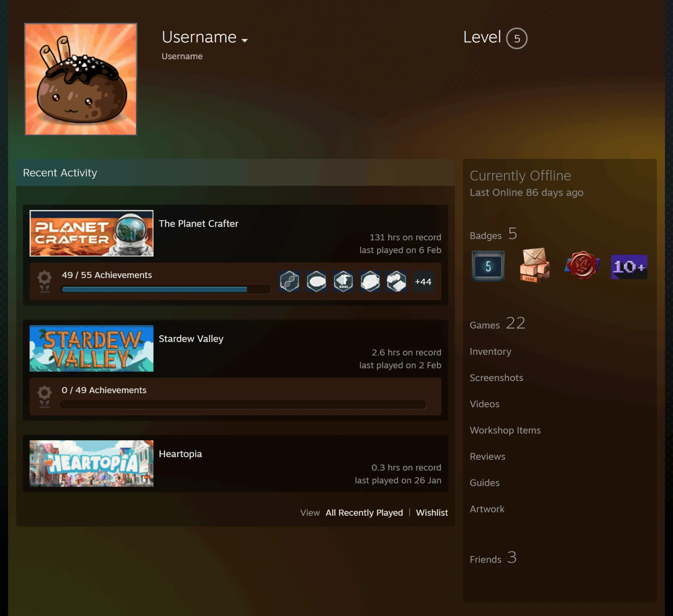Open Workshop Items list
This screenshot has width=673, height=616.
click(505, 430)
